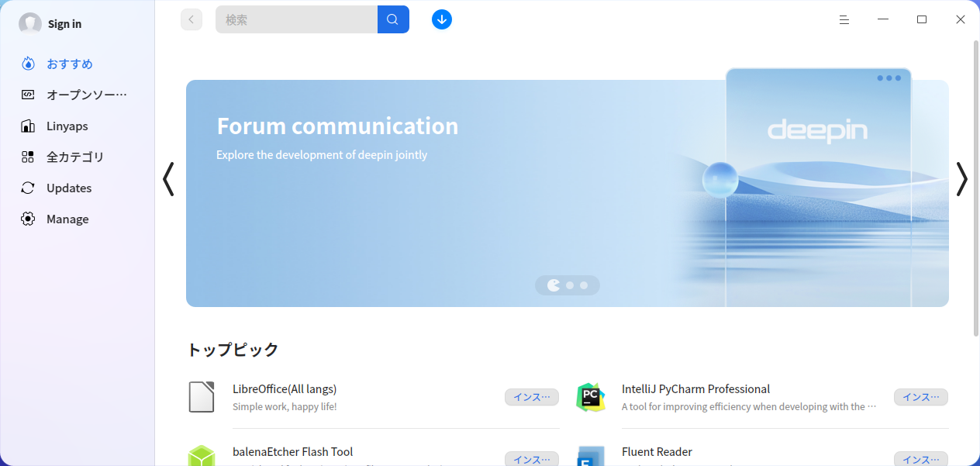Click the blue magnifier search button
The width and height of the screenshot is (980, 466).
click(x=393, y=19)
